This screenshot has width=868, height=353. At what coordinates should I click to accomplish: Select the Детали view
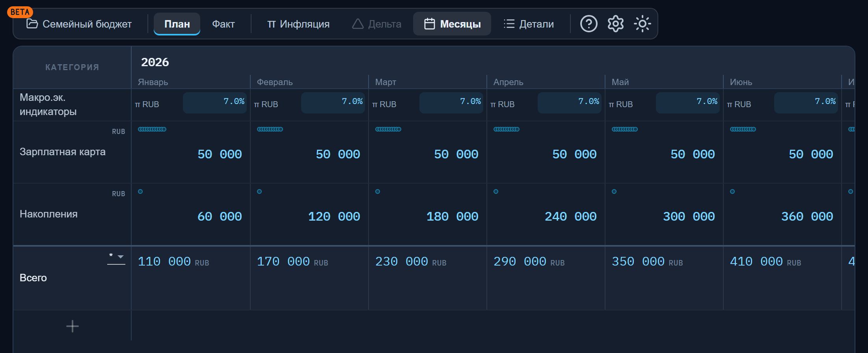click(x=529, y=24)
